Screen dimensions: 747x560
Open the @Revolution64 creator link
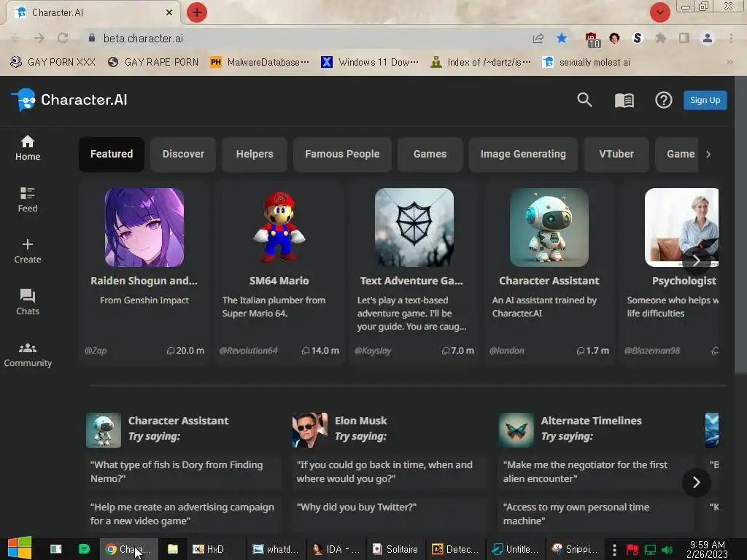[248, 351]
